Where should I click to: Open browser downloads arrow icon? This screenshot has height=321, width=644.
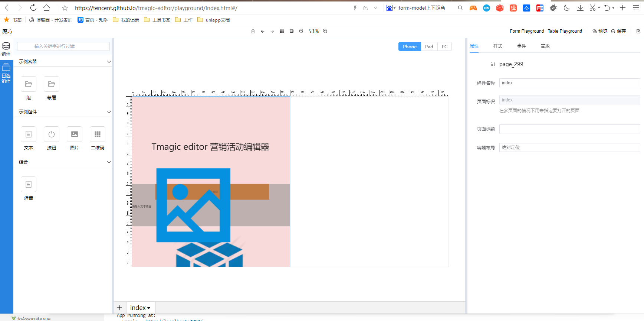click(580, 8)
